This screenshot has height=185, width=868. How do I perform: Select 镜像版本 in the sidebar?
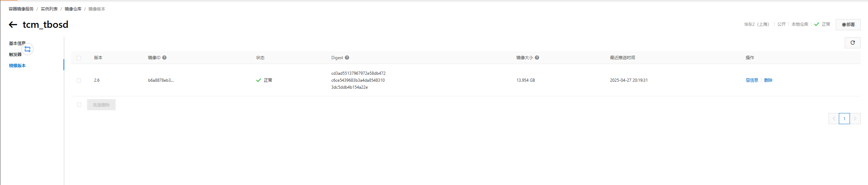click(17, 66)
